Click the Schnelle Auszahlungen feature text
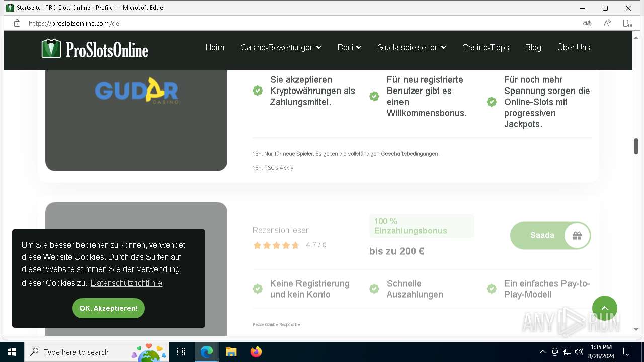 [415, 289]
